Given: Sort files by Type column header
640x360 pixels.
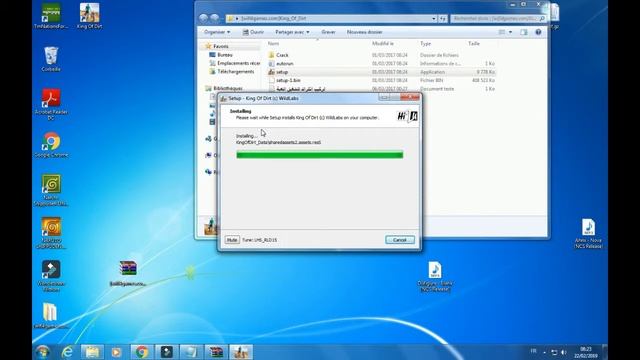Looking at the screenshot, I should [x=425, y=43].
